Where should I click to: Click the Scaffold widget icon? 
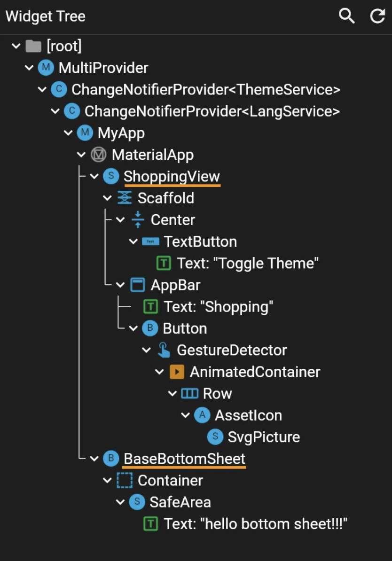point(124,198)
